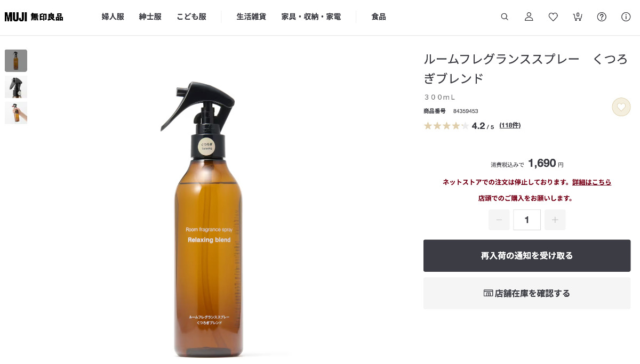Open the user account icon
Viewport: 640px width, 364px height.
[529, 17]
